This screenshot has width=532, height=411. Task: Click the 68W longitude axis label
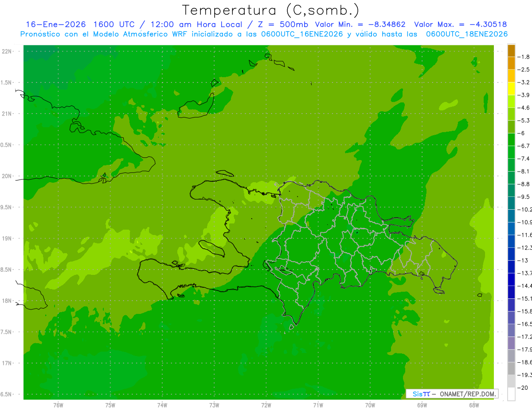pos(473,405)
